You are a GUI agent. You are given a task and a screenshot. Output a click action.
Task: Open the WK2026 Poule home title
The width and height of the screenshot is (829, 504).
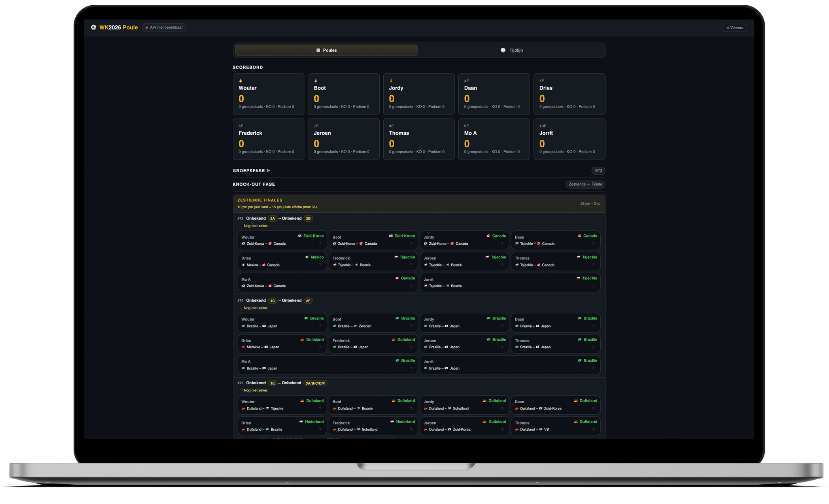point(119,28)
